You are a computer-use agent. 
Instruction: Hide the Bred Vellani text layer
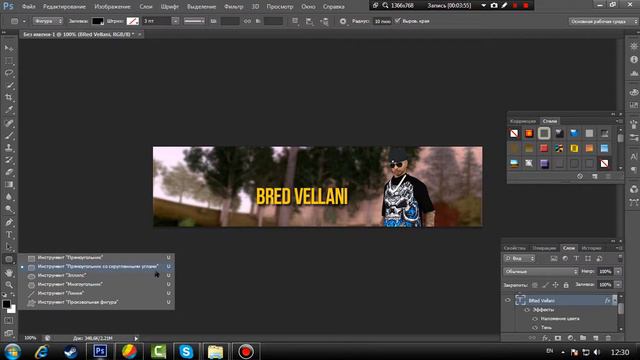pos(508,300)
